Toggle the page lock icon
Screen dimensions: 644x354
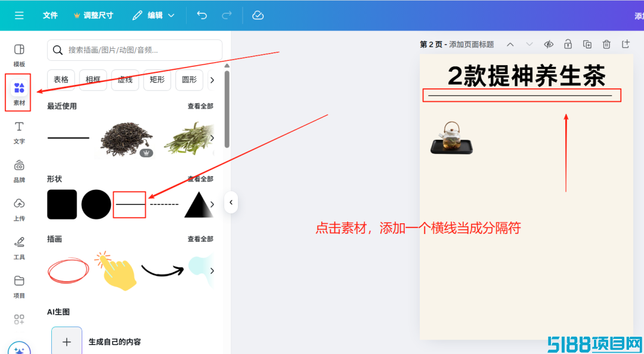[568, 44]
